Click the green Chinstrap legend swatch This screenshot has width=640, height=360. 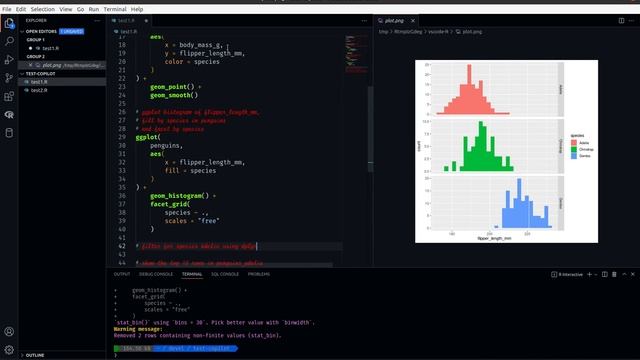coord(573,149)
